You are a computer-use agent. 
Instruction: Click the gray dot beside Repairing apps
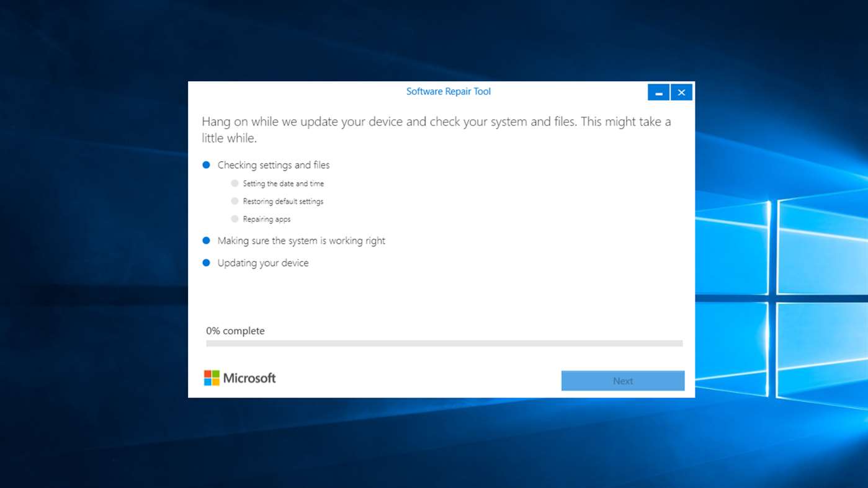[235, 219]
